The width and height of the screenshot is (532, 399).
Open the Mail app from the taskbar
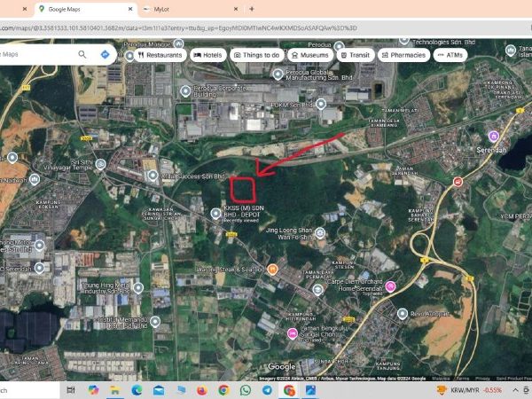159,390
